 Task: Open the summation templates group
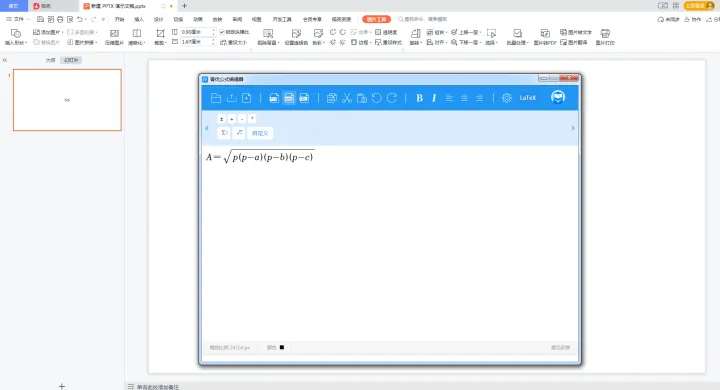pyautogui.click(x=224, y=133)
